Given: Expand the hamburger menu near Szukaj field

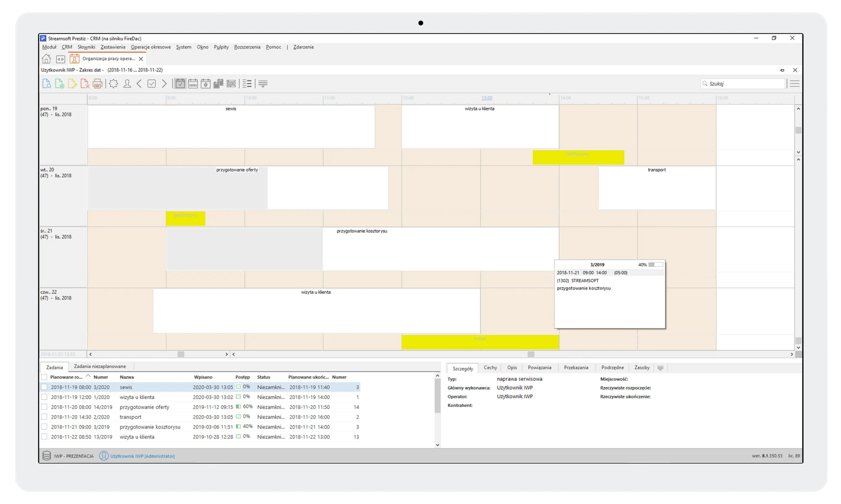Looking at the screenshot, I should tap(794, 83).
